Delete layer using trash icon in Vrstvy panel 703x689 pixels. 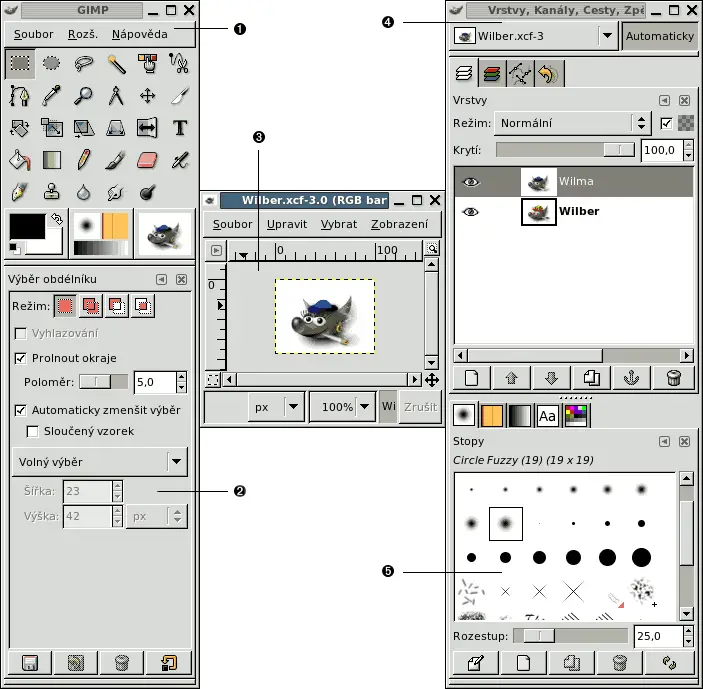[x=673, y=378]
